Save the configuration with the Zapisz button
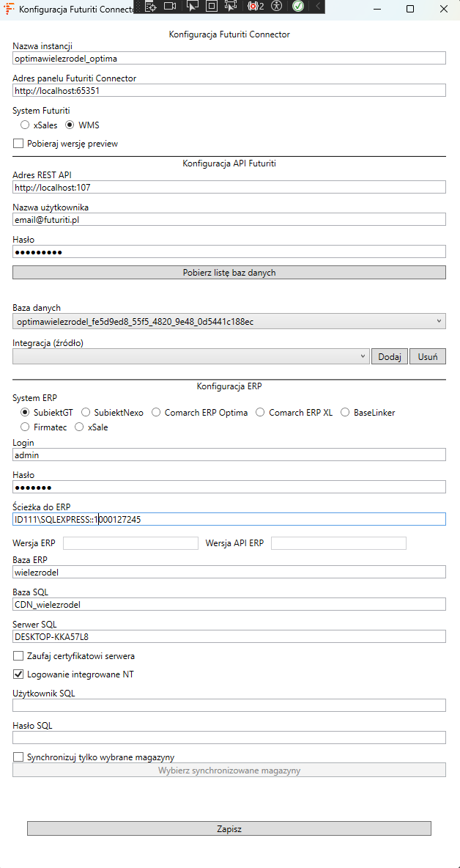Image resolution: width=460 pixels, height=868 pixels. click(x=229, y=828)
